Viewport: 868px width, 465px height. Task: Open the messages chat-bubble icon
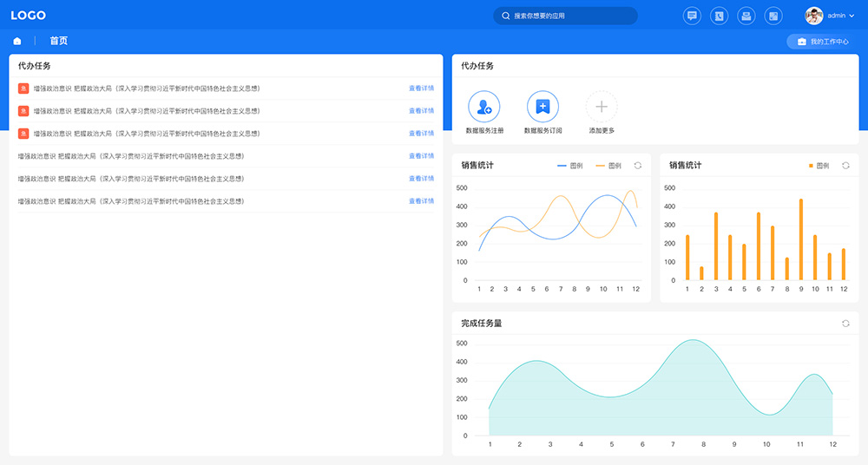[x=692, y=16]
